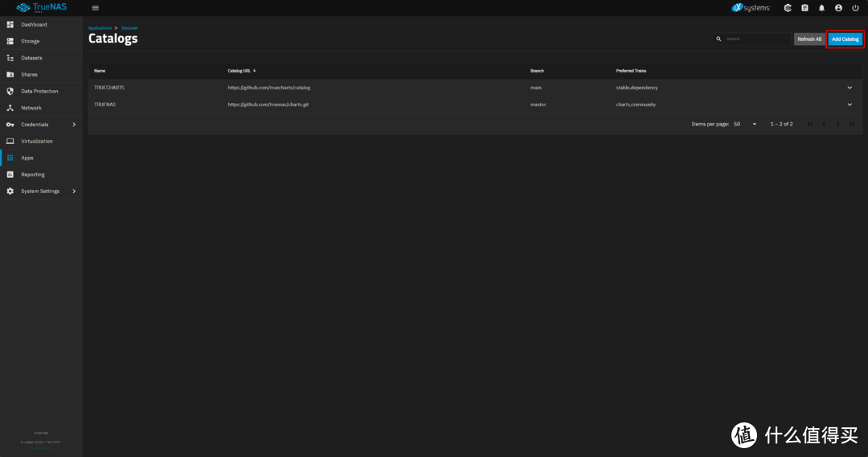The image size is (868, 457).
Task: Go to first page of table
Action: coord(810,124)
